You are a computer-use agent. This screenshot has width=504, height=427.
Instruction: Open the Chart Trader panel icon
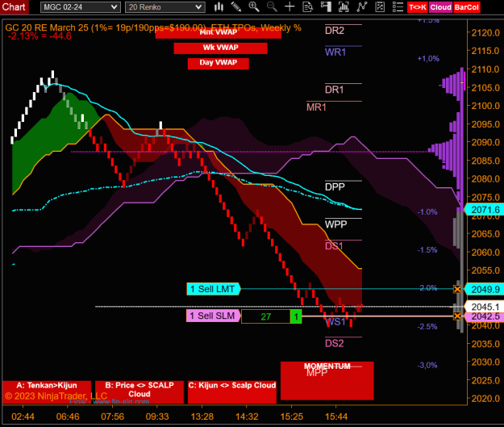coord(326,7)
